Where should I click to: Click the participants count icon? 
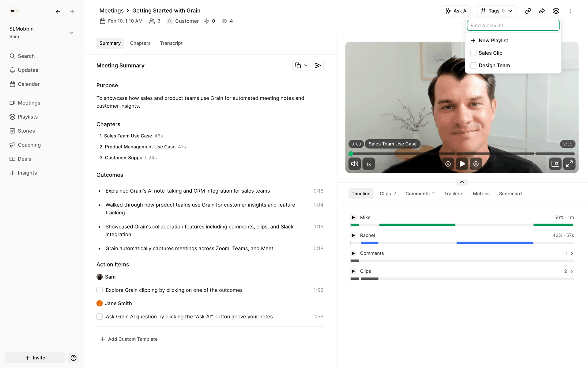click(152, 21)
